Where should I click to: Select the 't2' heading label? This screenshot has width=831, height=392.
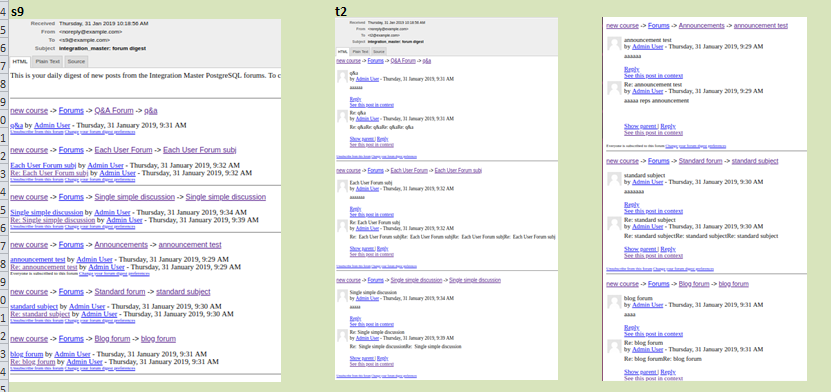tap(341, 11)
